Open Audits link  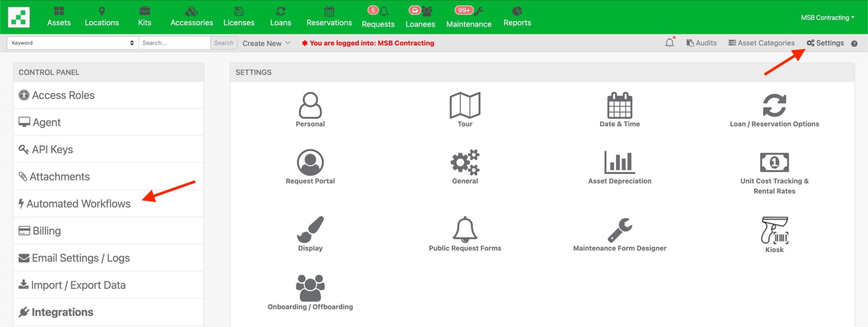(x=701, y=43)
